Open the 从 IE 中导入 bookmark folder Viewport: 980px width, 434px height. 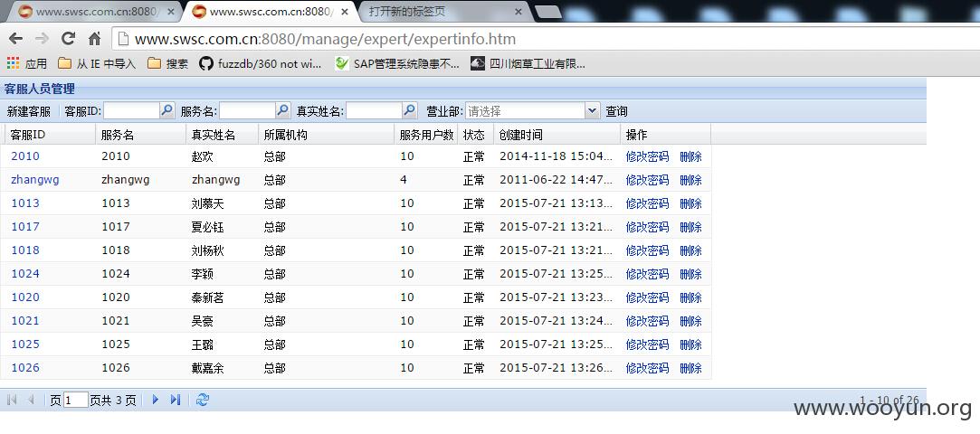[x=96, y=63]
